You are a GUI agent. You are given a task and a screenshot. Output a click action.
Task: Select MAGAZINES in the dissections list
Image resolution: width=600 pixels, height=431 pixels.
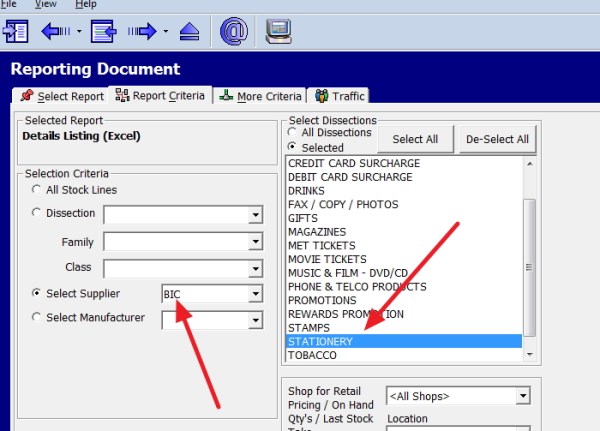(x=404, y=232)
